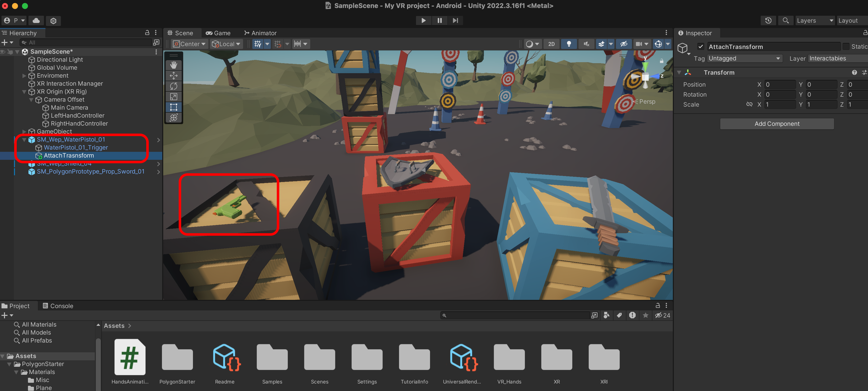
Task: Click the Pause button
Action: [x=439, y=20]
